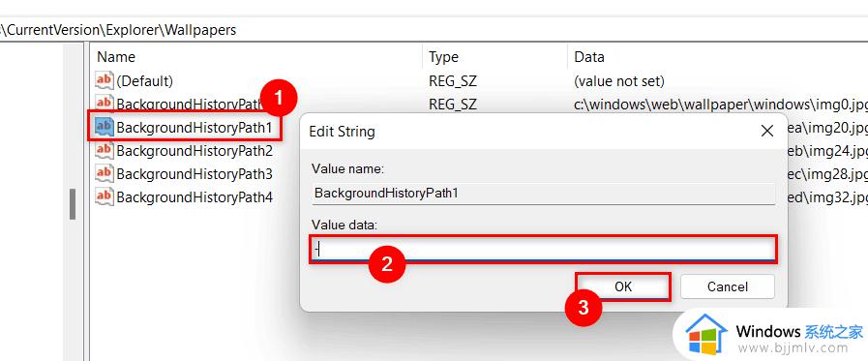Select the BackgroundHistoryPath3 entry name

(195, 174)
